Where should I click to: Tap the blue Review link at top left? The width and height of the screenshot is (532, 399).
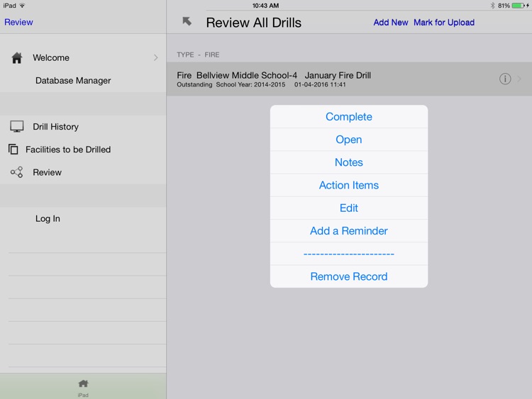pos(18,22)
